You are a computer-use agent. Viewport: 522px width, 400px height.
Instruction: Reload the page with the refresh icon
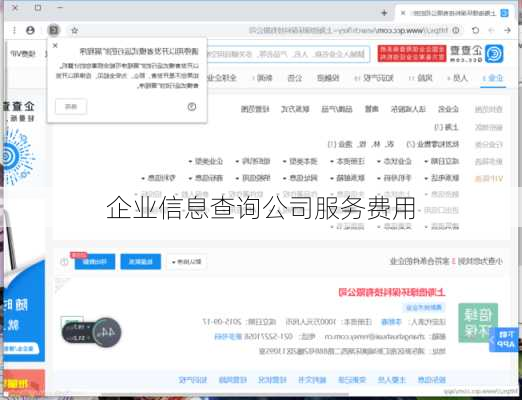tap(476, 30)
